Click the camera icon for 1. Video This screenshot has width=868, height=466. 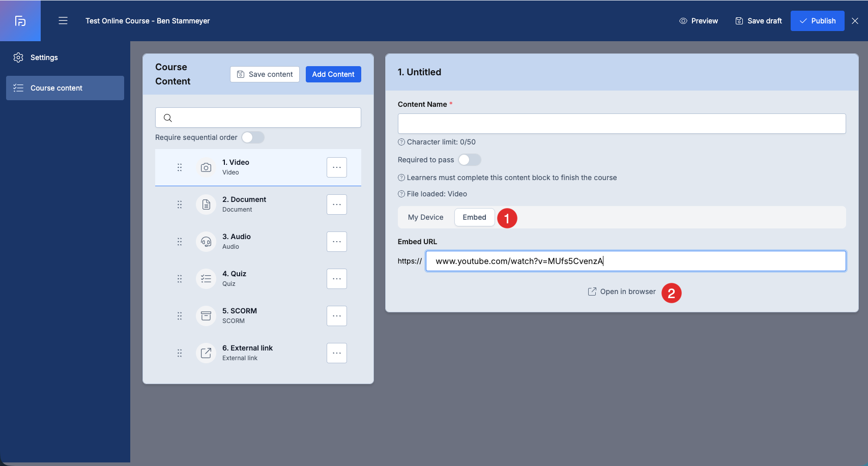pos(206,167)
